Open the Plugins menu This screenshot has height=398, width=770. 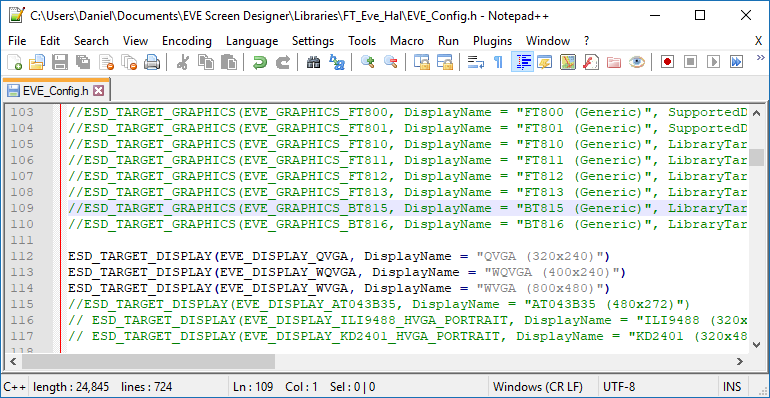(493, 41)
